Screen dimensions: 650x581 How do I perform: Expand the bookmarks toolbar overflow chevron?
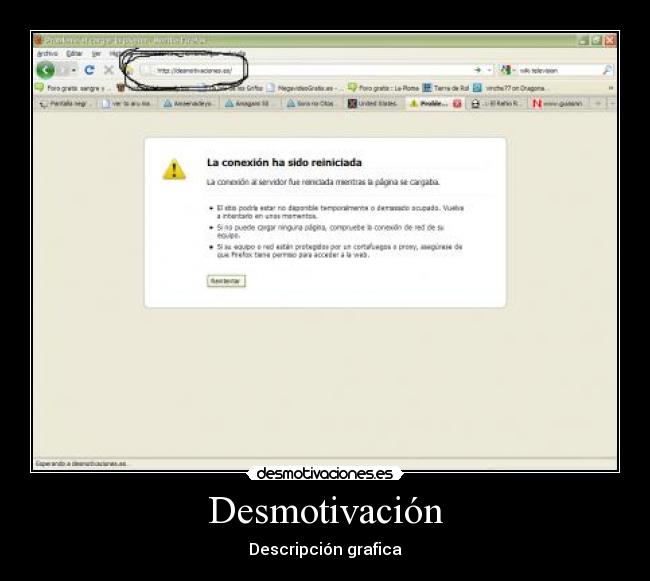[x=610, y=88]
